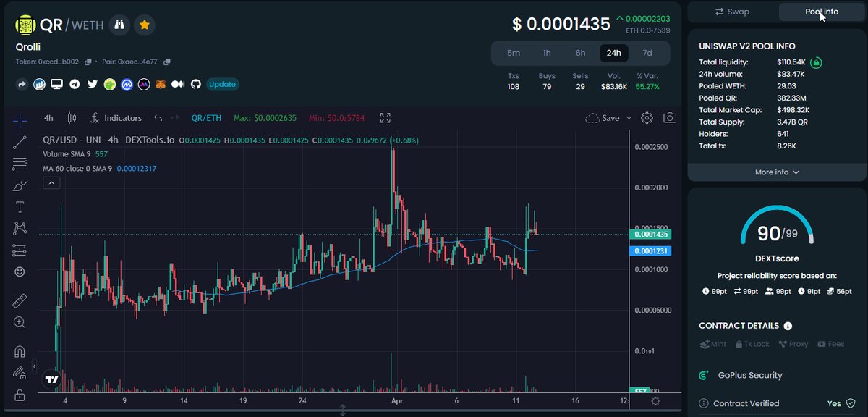868x417 pixels.
Task: Select the Text annotation tool
Action: coord(20,207)
